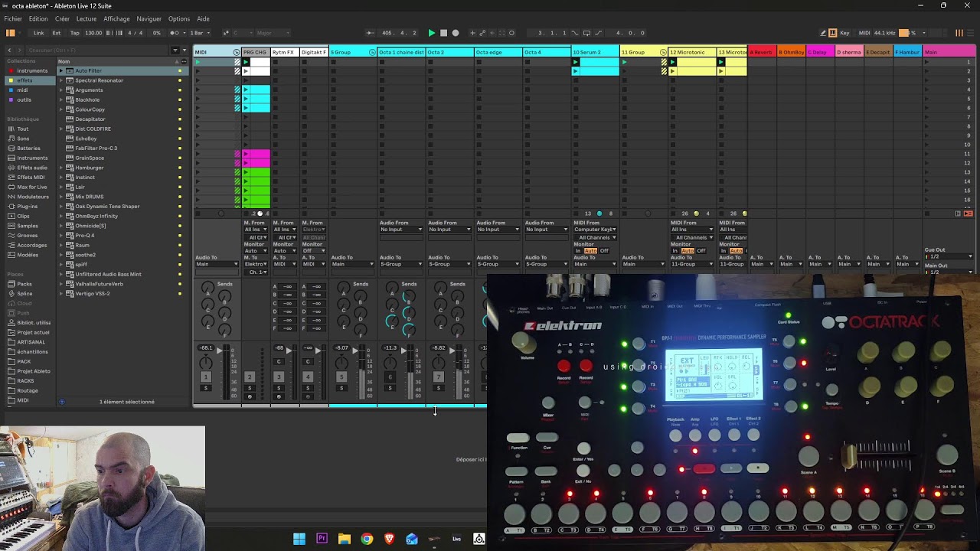The image size is (980, 551).
Task: Open Octa 1 Audio To 5-Group dropdown
Action: coord(401,264)
